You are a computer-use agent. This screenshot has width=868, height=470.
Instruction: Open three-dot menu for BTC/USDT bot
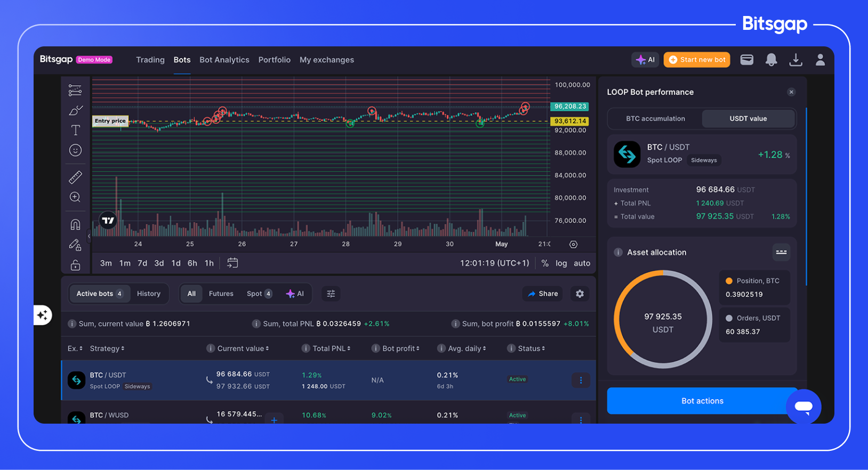(581, 380)
